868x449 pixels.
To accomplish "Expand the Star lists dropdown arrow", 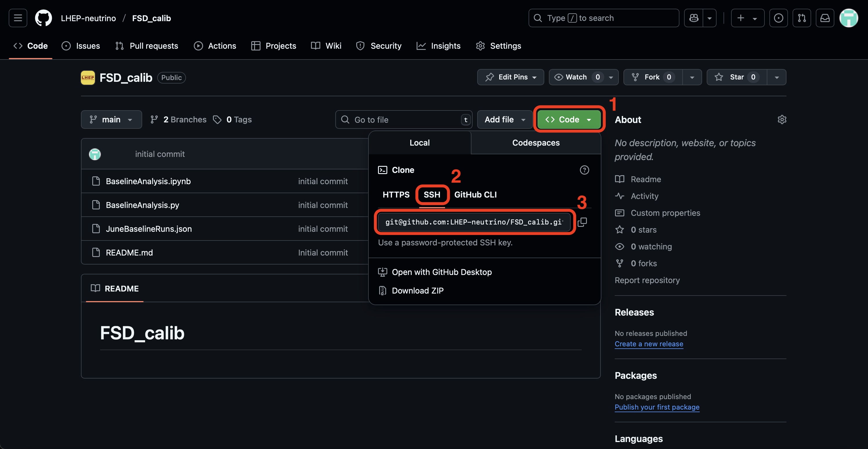I will click(x=777, y=77).
